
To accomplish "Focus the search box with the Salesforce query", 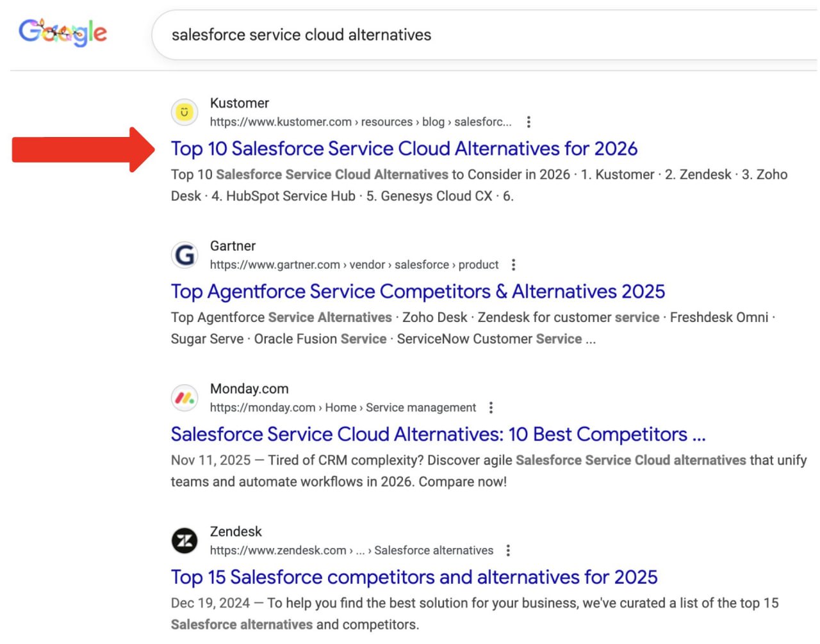I will (448, 35).
